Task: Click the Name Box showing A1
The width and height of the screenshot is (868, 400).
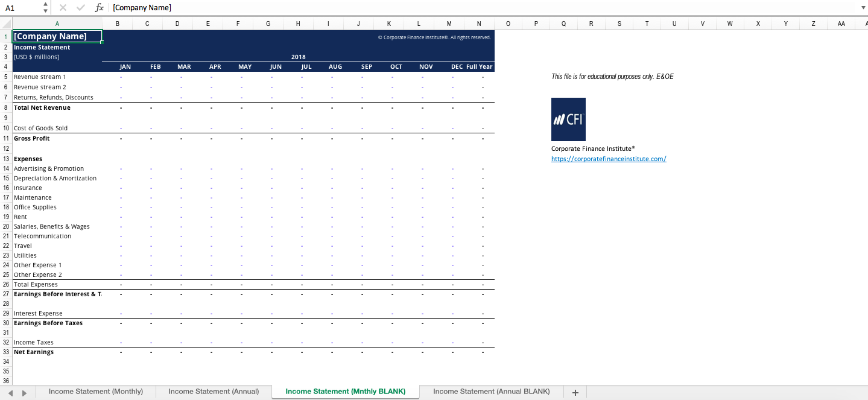Action: (18, 8)
